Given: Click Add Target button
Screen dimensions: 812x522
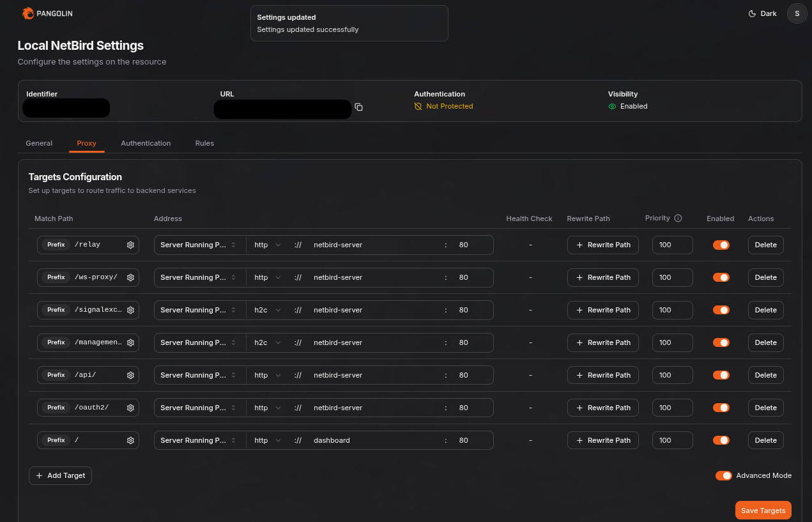Looking at the screenshot, I should 61,475.
